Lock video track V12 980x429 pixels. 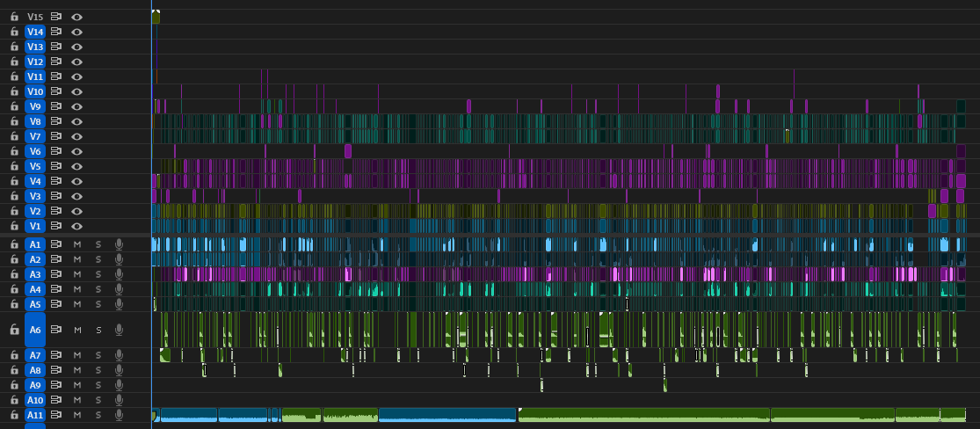tap(14, 62)
